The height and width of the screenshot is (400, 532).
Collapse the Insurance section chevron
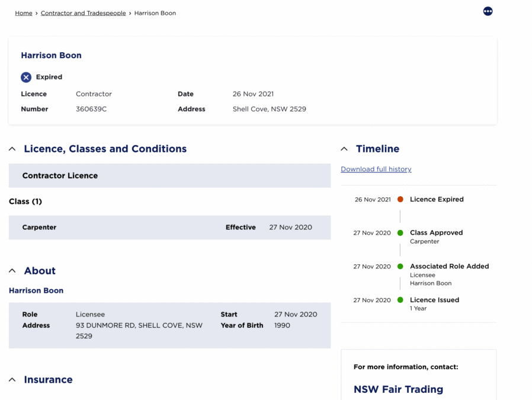[x=12, y=380]
